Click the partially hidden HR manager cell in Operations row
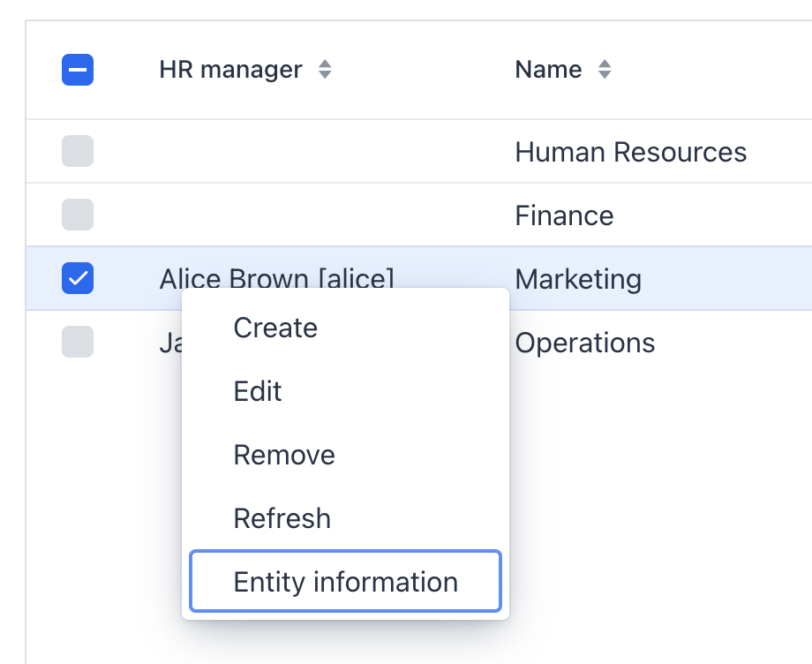Screen dimensions: 812x664 169,343
